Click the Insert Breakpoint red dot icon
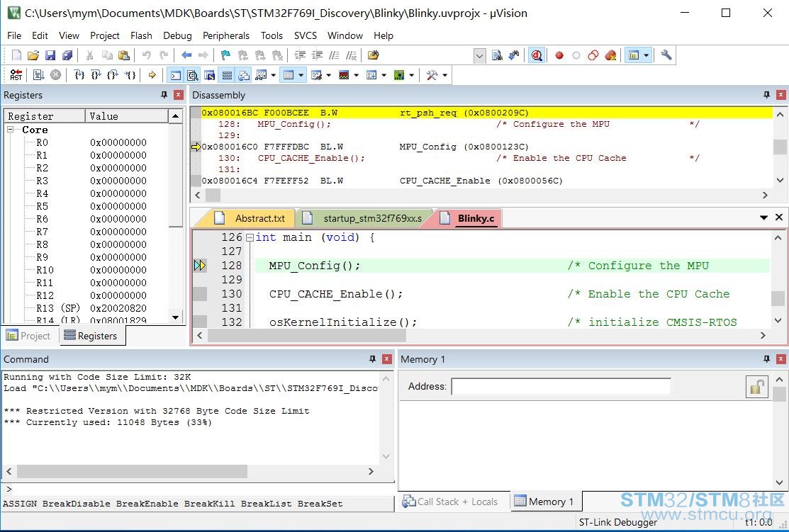The height and width of the screenshot is (532, 789). [x=559, y=55]
